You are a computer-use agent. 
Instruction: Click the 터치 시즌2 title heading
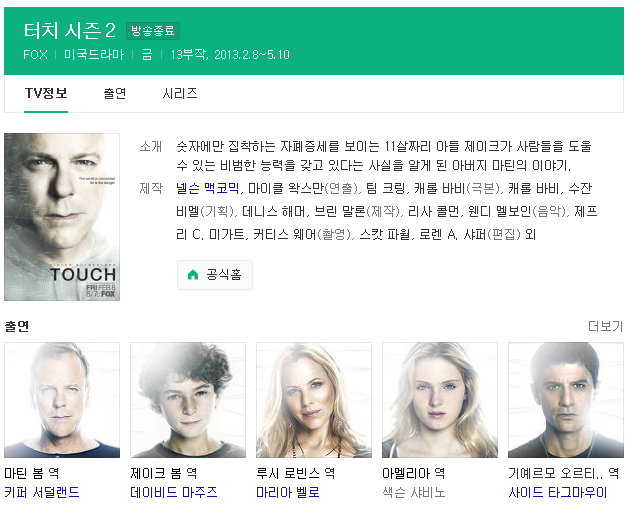[x=69, y=31]
